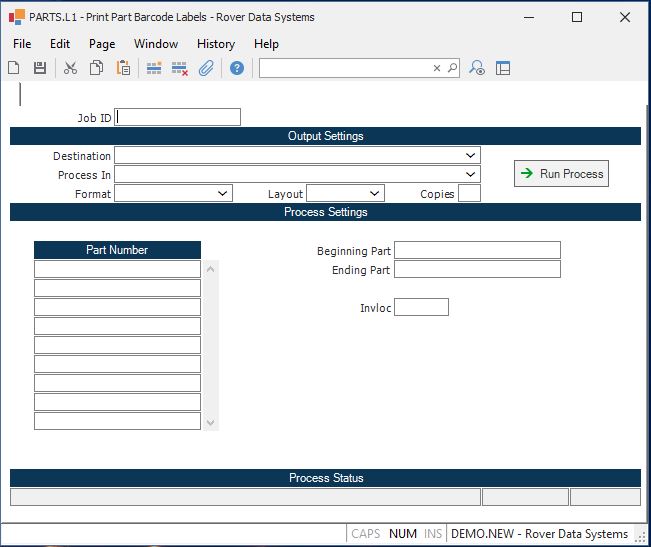Click the Beginning Part input field
Image resolution: width=651 pixels, height=547 pixels.
[x=477, y=250]
